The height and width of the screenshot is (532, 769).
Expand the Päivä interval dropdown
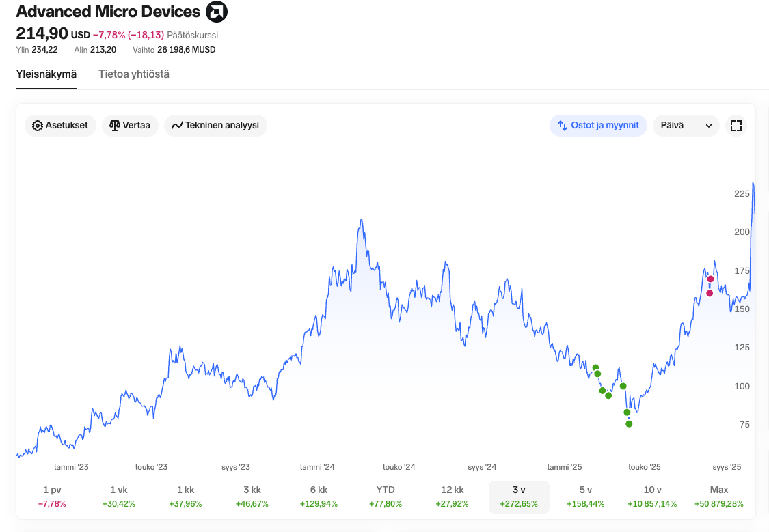pos(686,126)
